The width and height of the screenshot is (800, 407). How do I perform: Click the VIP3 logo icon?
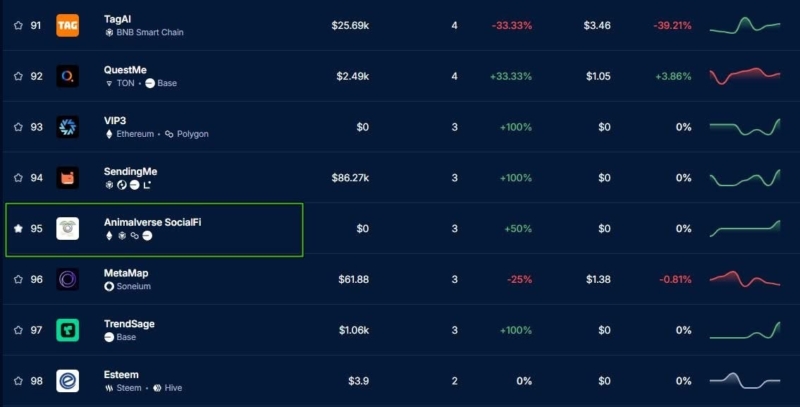click(x=67, y=127)
